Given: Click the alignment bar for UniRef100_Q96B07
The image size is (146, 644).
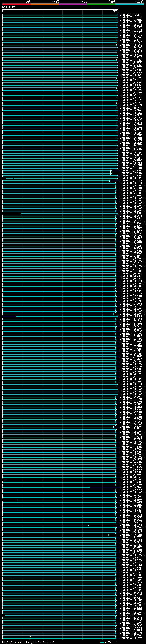Looking at the screenshot, I should pyautogui.click(x=67, y=500).
